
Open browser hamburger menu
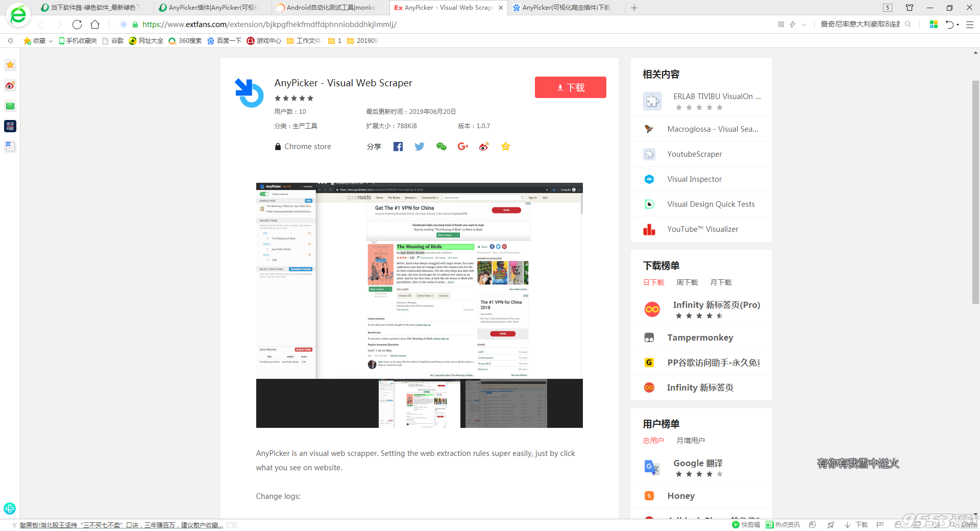(970, 25)
